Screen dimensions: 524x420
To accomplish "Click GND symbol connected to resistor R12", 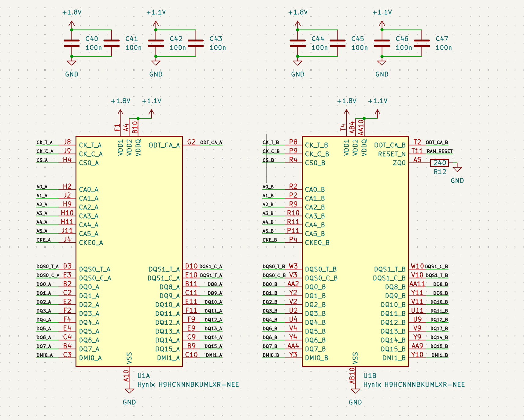I will [457, 170].
